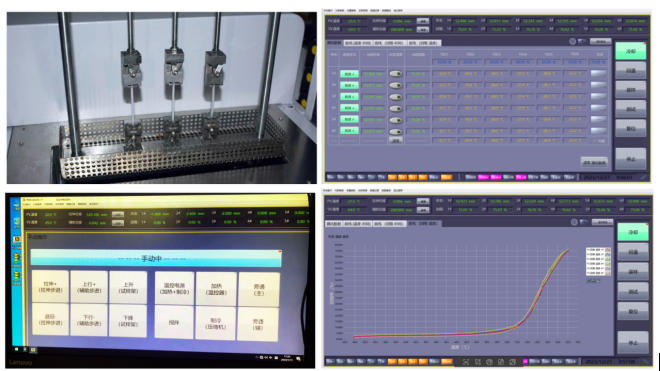Open notification icon at far right of photographed taskbar
Image resolution: width=660 pixels, height=371 pixels.
coord(298,359)
